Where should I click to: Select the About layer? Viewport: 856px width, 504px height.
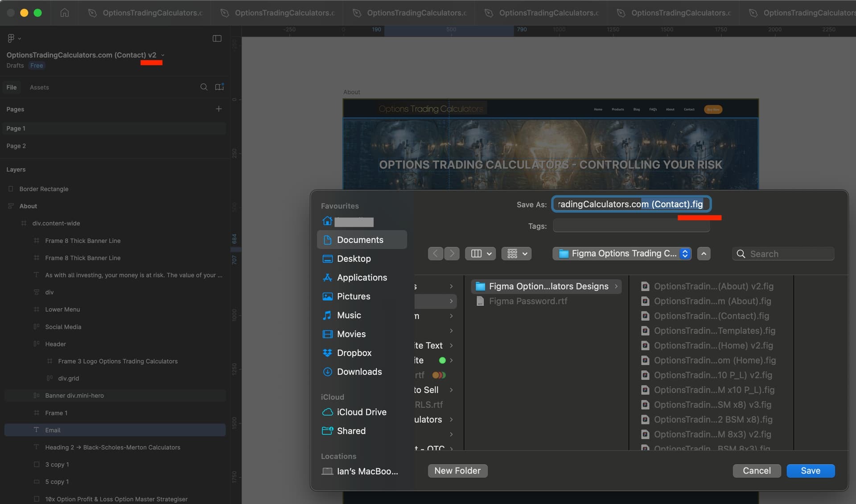pos(115,206)
